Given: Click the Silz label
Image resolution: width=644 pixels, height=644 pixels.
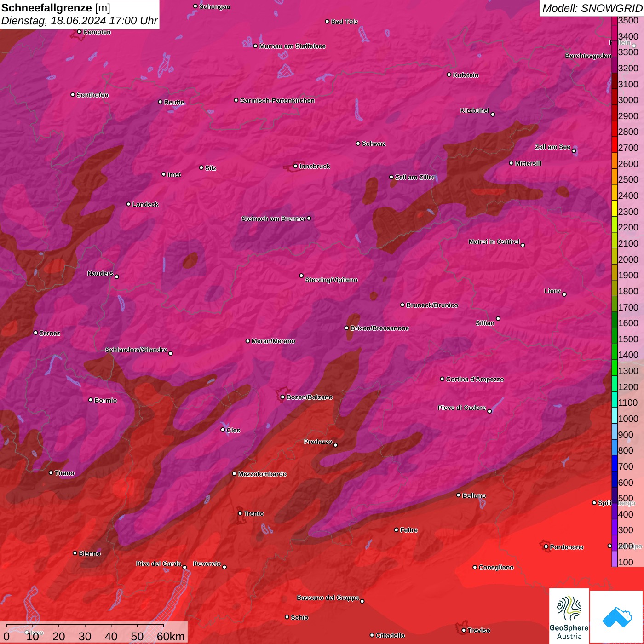Looking at the screenshot, I should pos(211,168).
